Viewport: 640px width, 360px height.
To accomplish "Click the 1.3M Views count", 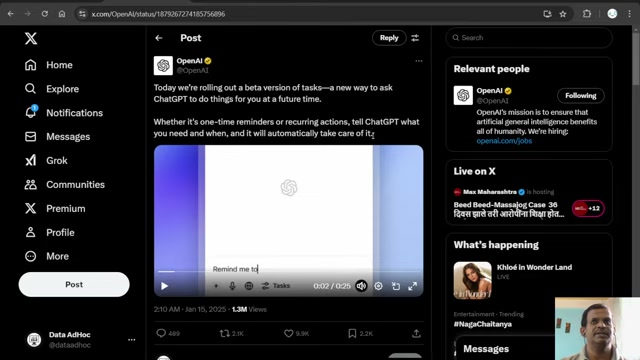I will point(249,309).
